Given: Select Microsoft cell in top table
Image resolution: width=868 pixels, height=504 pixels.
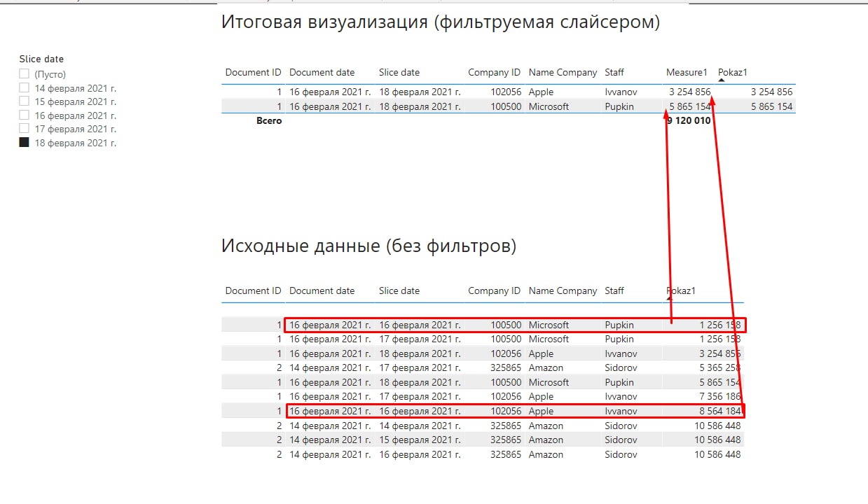Looking at the screenshot, I should (x=549, y=106).
